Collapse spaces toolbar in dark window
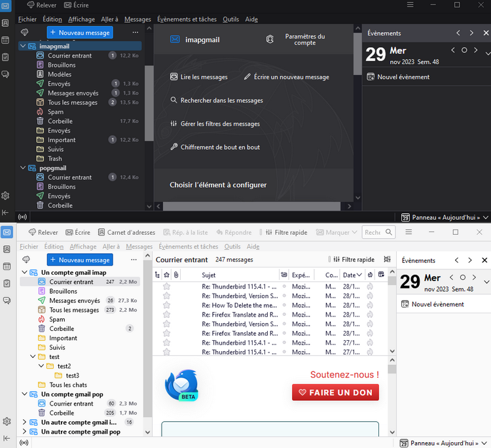Viewport: 491px width, 448px height. (x=5, y=213)
